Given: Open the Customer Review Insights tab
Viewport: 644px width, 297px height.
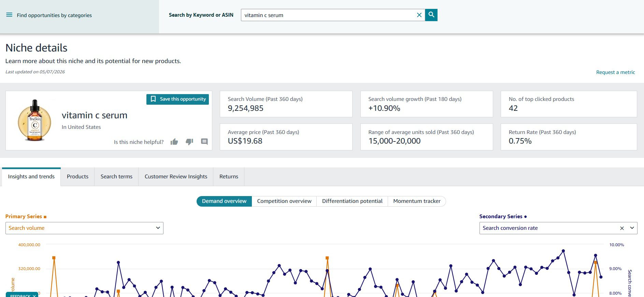Looking at the screenshot, I should [176, 177].
